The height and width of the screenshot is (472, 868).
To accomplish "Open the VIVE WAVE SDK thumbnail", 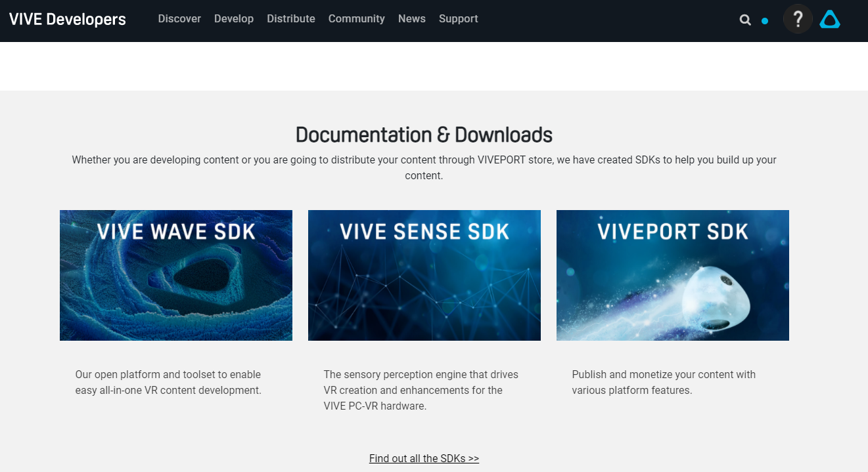I will [176, 275].
